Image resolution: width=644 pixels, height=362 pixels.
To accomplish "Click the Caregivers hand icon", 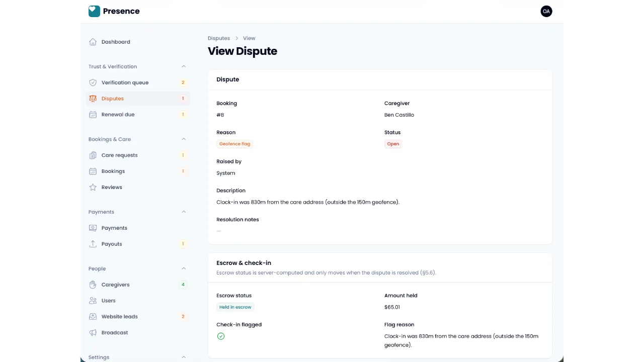I will [x=93, y=285].
